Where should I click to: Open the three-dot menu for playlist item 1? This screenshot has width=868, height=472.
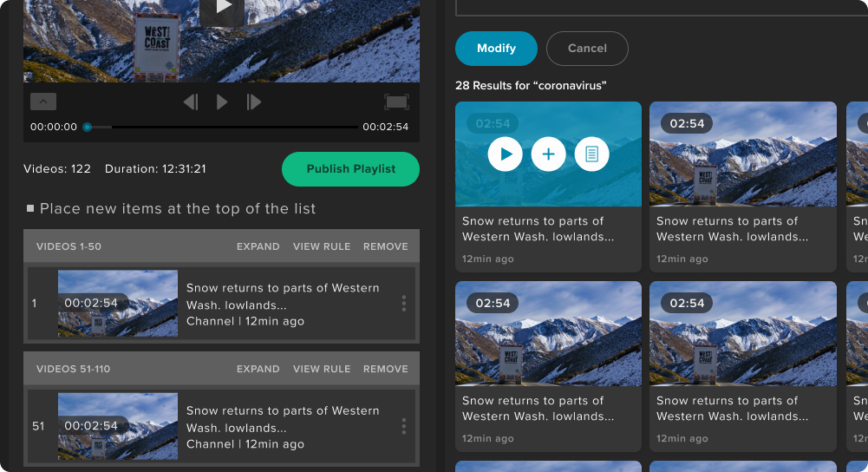click(x=403, y=303)
